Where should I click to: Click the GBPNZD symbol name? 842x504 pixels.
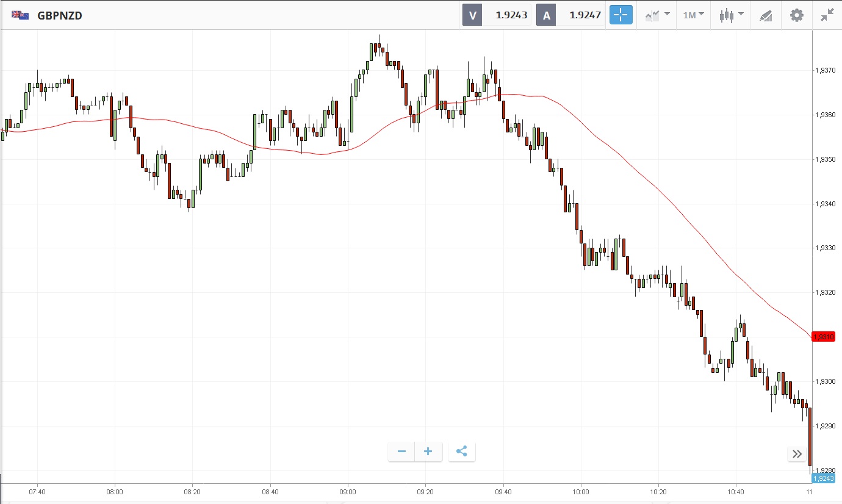click(60, 15)
